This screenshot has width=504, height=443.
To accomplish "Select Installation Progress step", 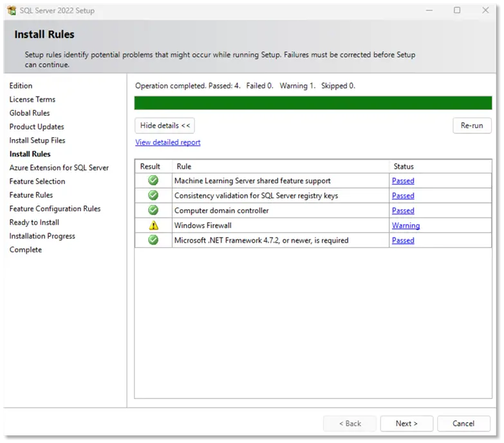I will coord(42,236).
